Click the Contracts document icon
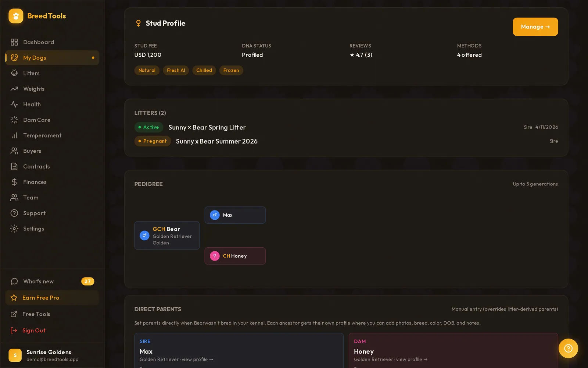The image size is (588, 368). (x=14, y=166)
